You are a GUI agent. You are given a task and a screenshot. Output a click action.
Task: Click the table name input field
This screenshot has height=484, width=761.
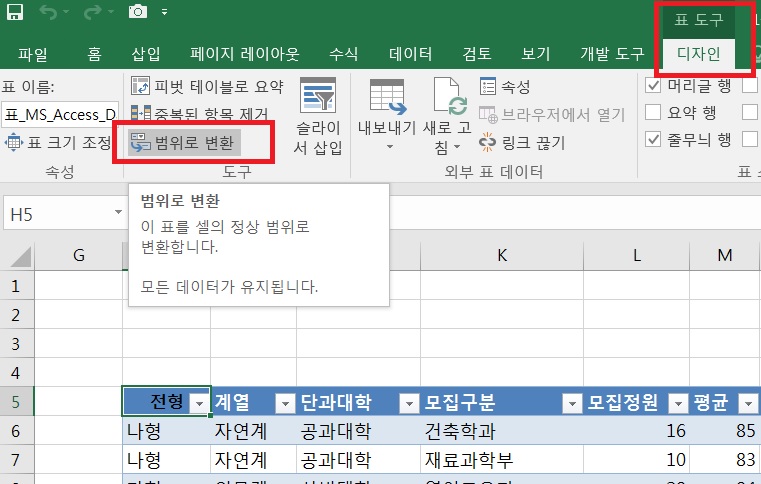[x=60, y=113]
